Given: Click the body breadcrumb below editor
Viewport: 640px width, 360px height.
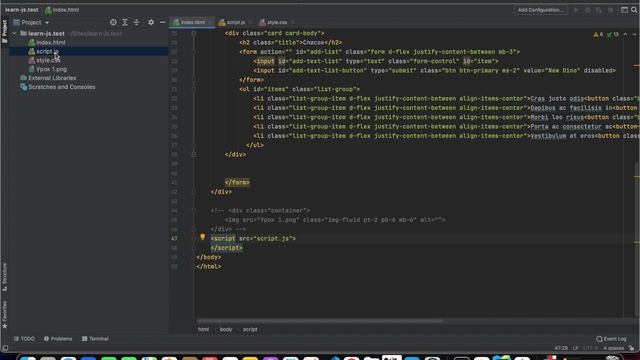Looking at the screenshot, I should (x=226, y=329).
